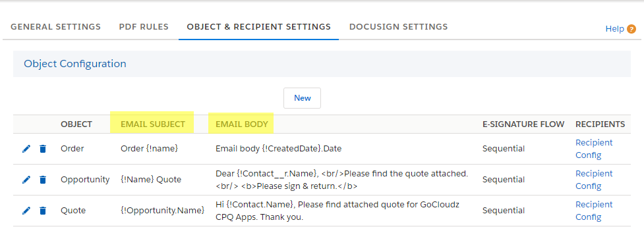Click the Email Body column header

[x=241, y=124]
